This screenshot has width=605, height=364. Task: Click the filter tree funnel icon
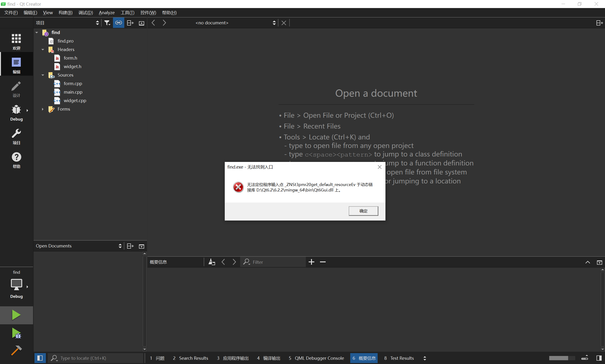point(107,23)
